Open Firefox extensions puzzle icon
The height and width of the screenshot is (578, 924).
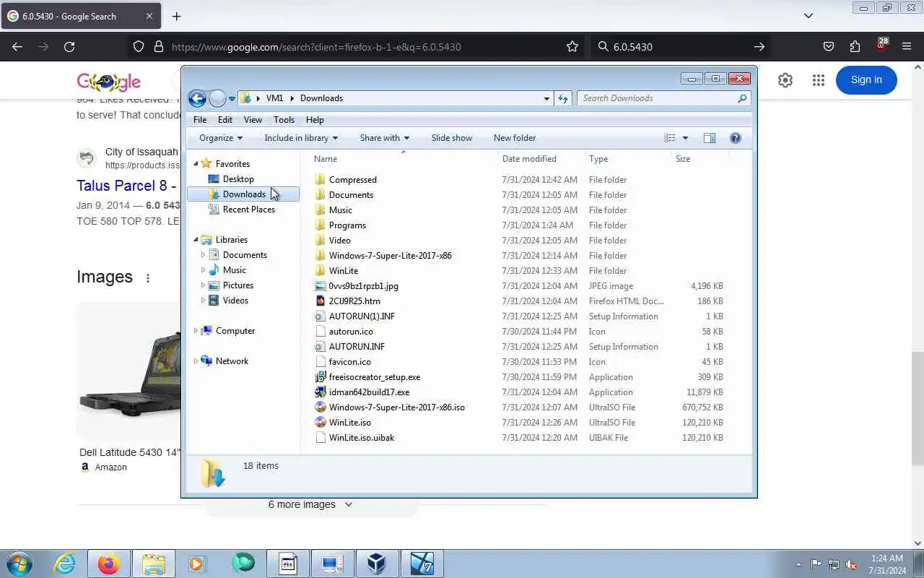[x=855, y=47]
